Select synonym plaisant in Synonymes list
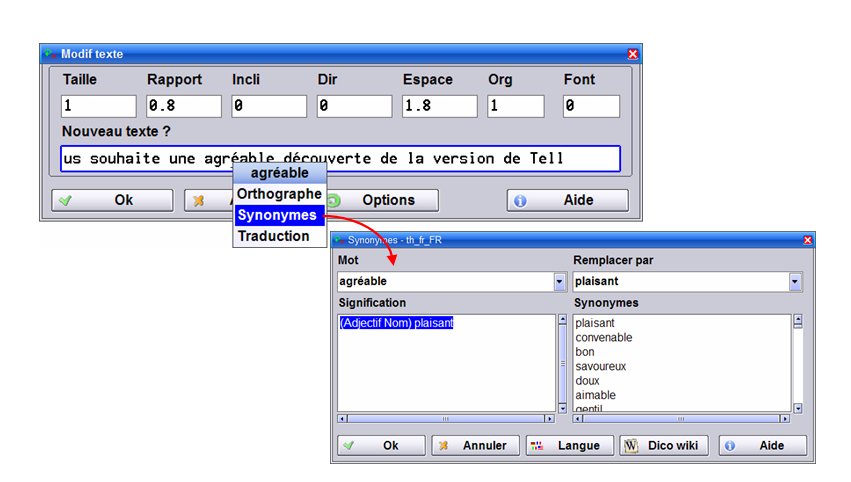This screenshot has width=851, height=482. 595,323
